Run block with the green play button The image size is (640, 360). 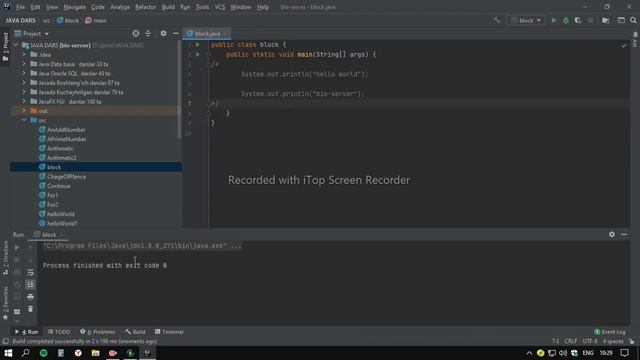point(554,20)
